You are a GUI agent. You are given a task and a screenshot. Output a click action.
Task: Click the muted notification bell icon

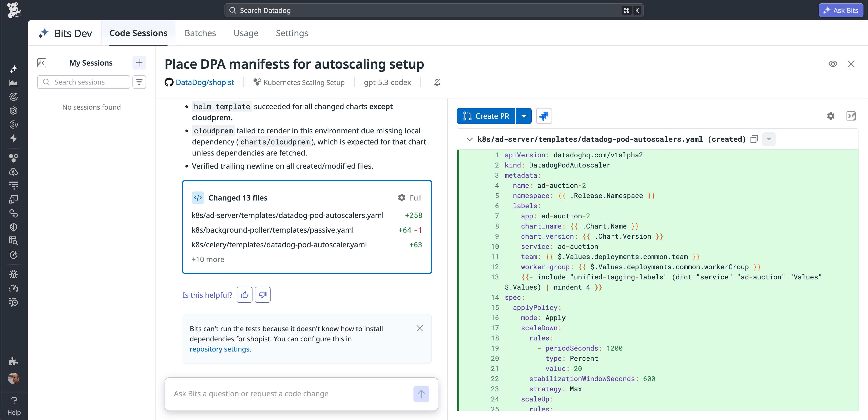(x=437, y=82)
